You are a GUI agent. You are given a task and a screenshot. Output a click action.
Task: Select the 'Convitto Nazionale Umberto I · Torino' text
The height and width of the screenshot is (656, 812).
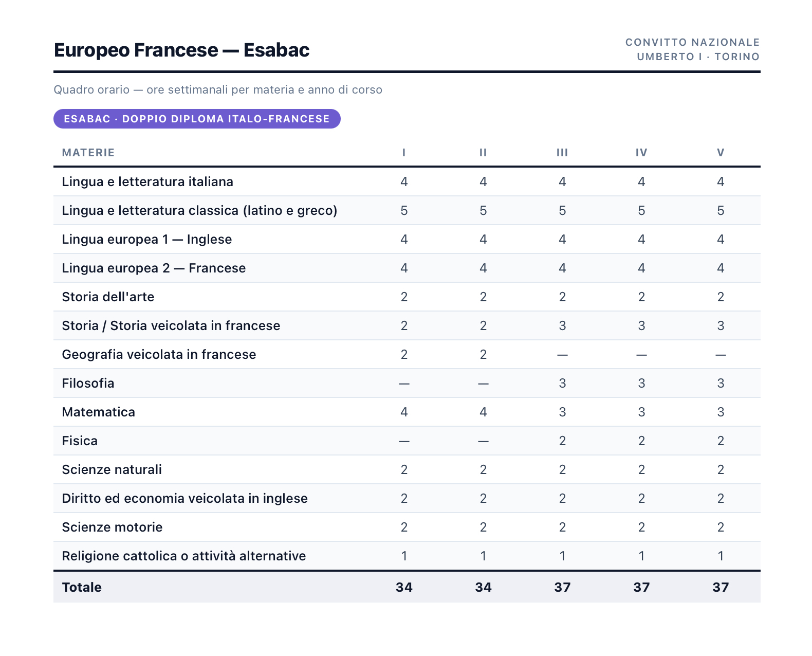click(x=692, y=49)
